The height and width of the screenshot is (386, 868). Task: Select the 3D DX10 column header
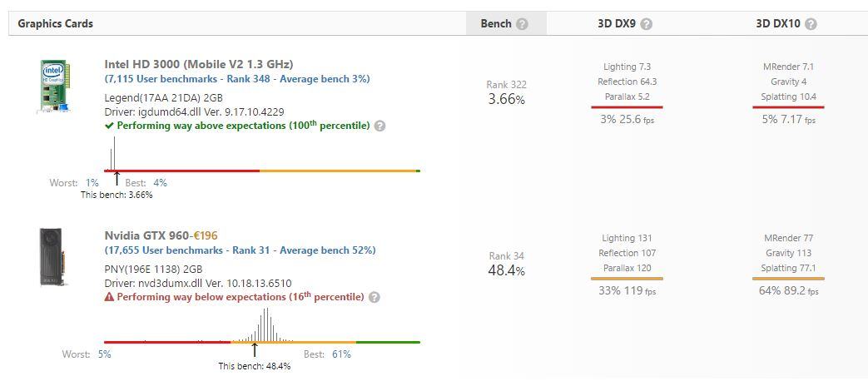[x=777, y=23]
